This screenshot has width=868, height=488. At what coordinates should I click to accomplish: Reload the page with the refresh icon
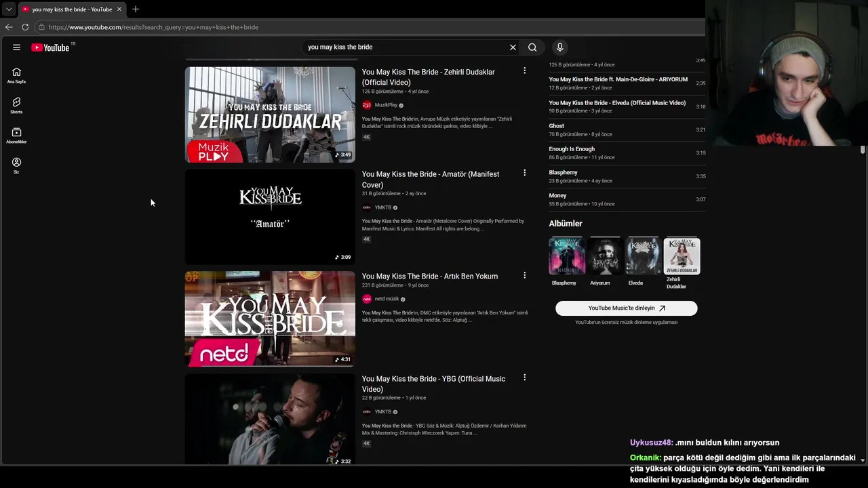[x=25, y=27]
